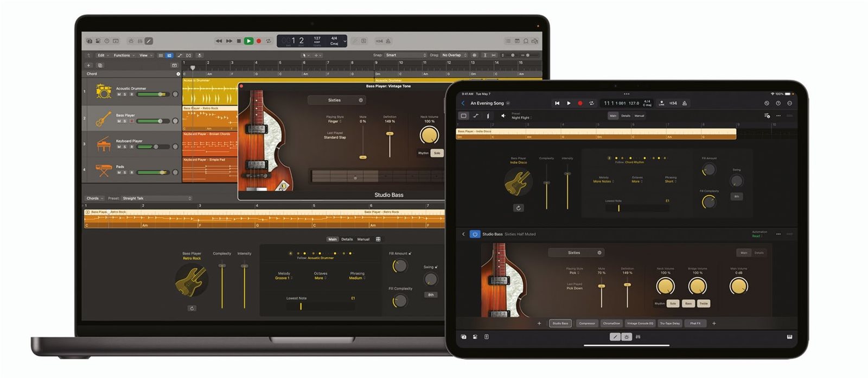Toggle Cycle mode in Mac transport
The image size is (868, 378).
point(268,41)
